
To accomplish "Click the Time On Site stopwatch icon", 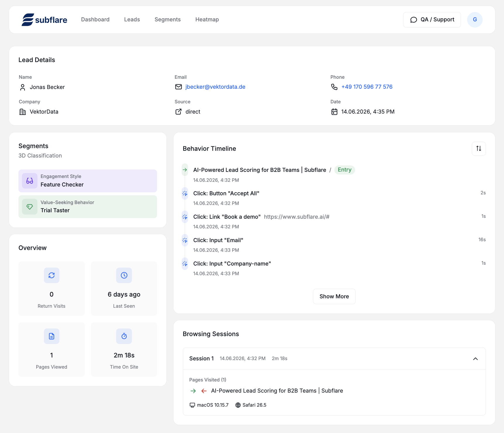I will tap(124, 336).
